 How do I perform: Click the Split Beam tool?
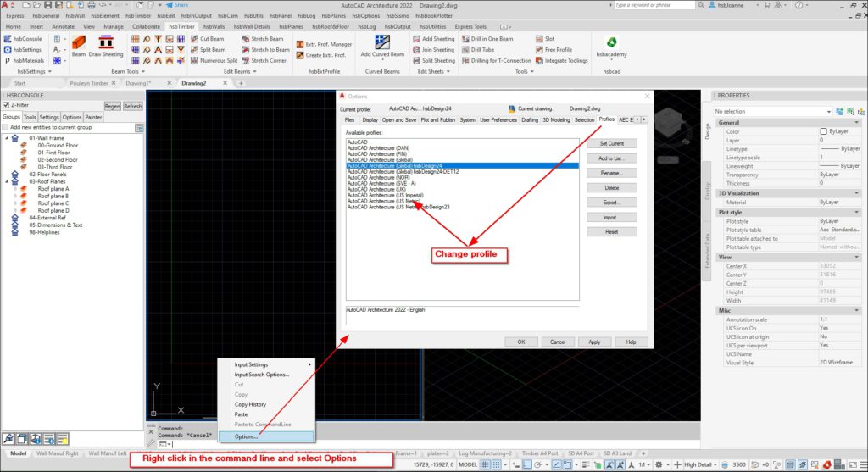(209, 50)
